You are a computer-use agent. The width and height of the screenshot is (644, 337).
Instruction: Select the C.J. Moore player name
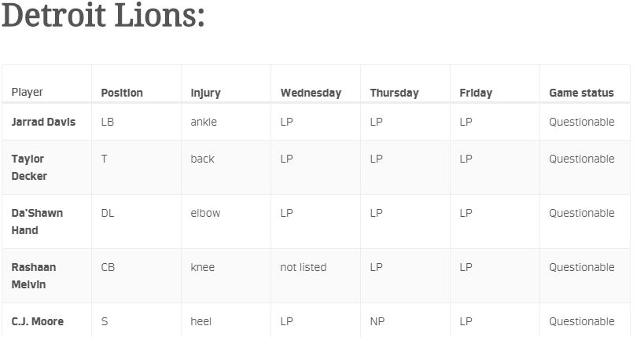(38, 321)
